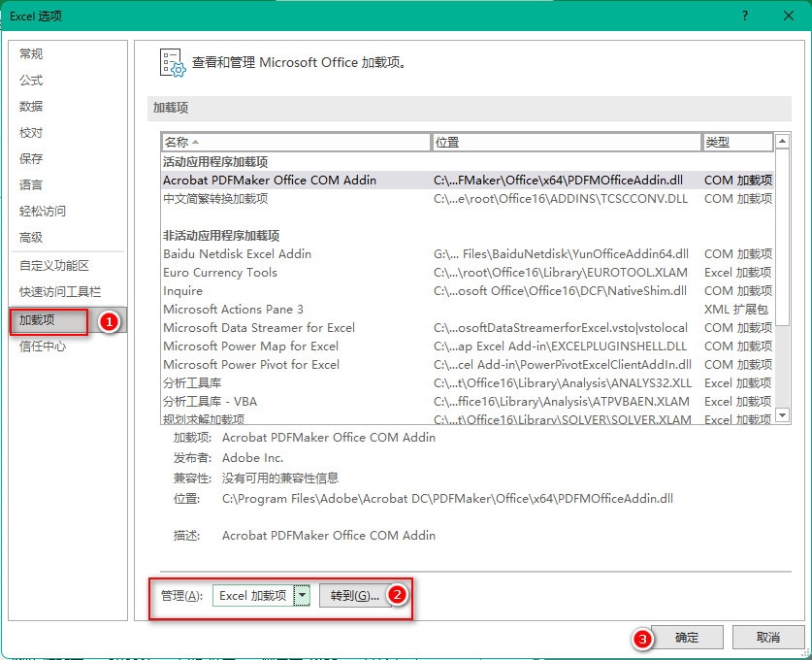The width and height of the screenshot is (812, 660).
Task: Open the 公式 options page
Action: click(x=31, y=81)
